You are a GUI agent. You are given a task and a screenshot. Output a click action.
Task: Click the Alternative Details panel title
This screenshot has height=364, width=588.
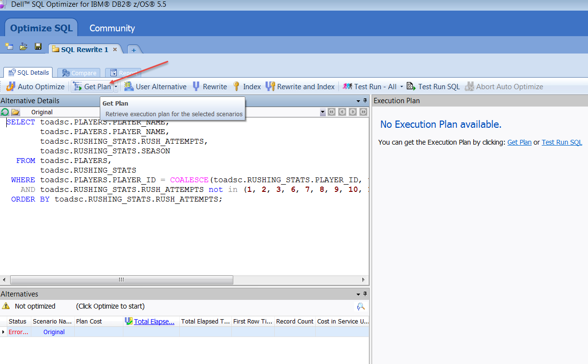click(x=30, y=101)
